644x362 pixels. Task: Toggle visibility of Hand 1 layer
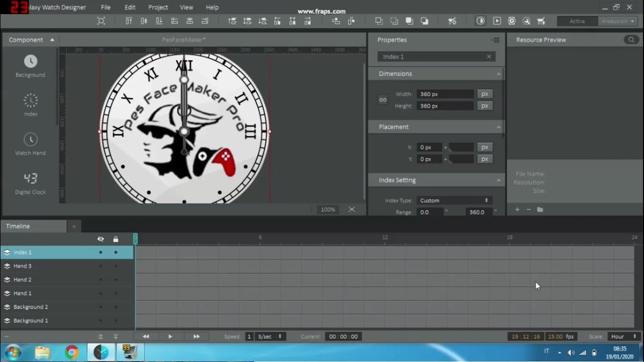click(101, 293)
